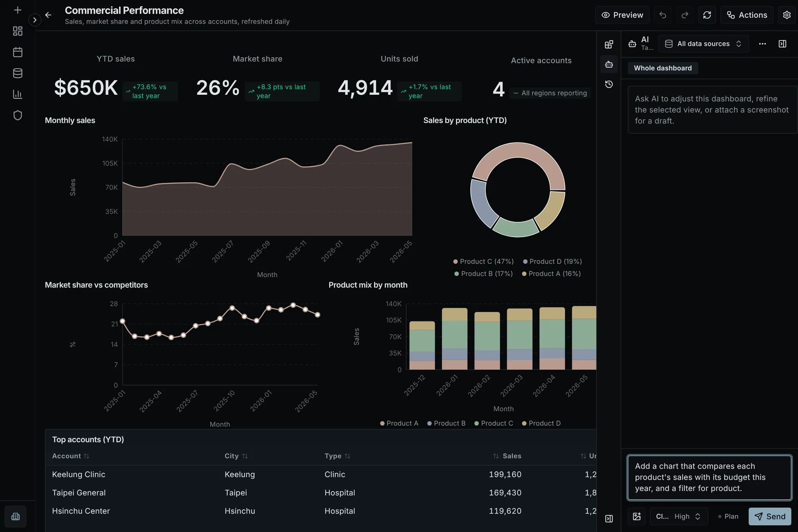
Task: Open the All data sources dropdown
Action: tap(703, 44)
